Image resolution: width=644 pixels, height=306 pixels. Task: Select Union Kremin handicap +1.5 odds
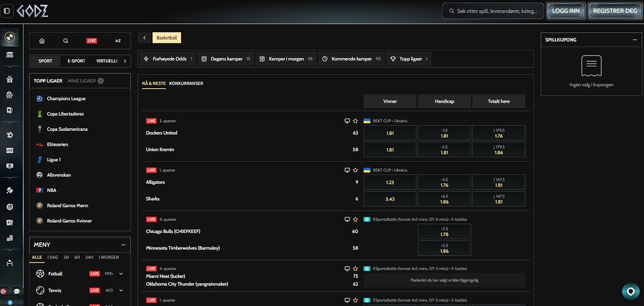[x=445, y=150]
